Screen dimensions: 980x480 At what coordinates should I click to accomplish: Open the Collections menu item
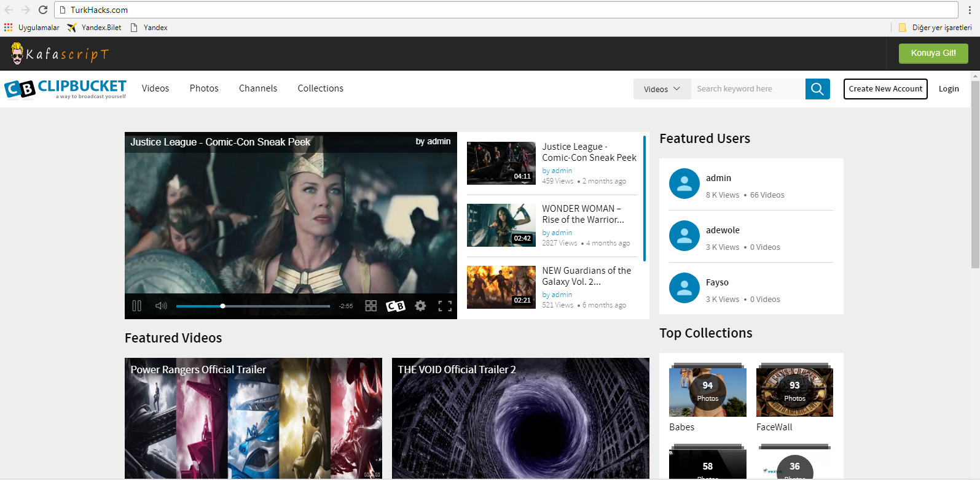pyautogui.click(x=321, y=88)
